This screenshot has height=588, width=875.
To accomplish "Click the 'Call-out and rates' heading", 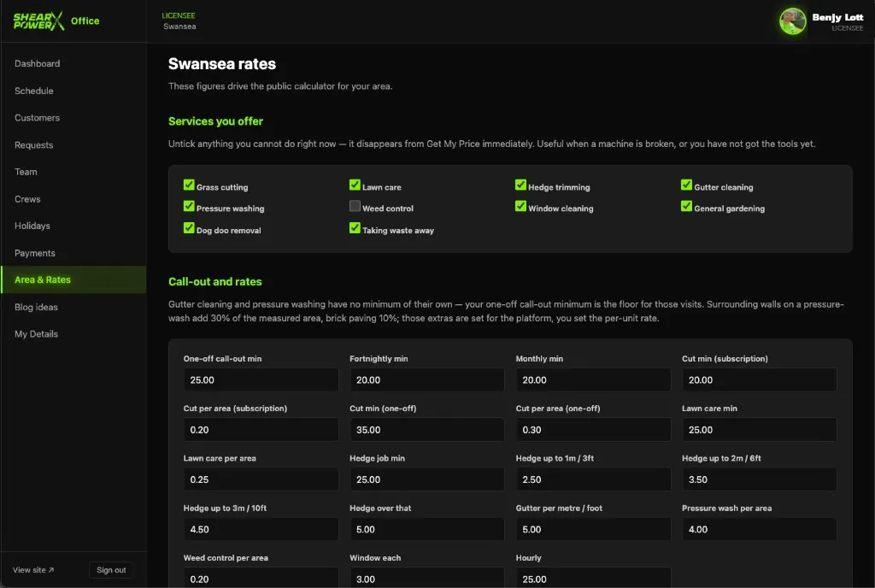I will (x=214, y=282).
